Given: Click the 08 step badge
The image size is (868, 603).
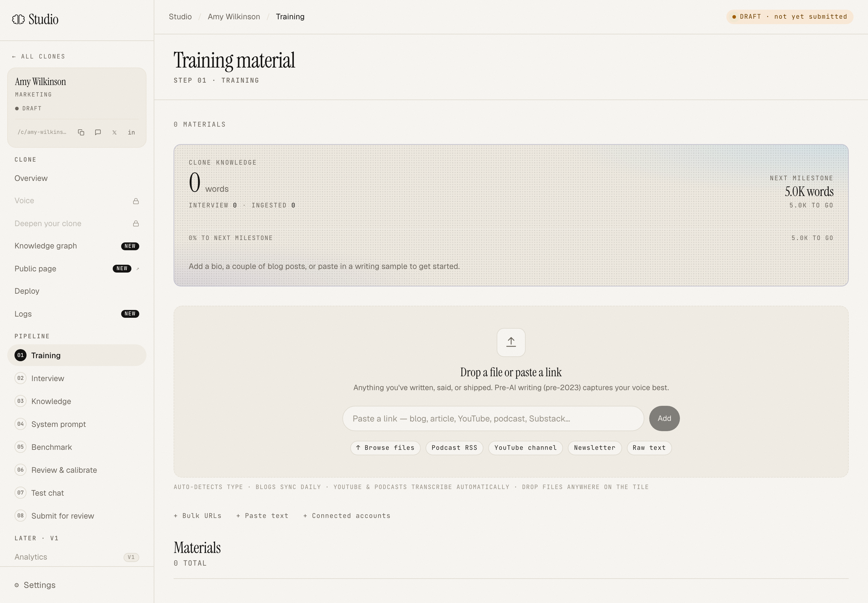Looking at the screenshot, I should click(x=20, y=516).
